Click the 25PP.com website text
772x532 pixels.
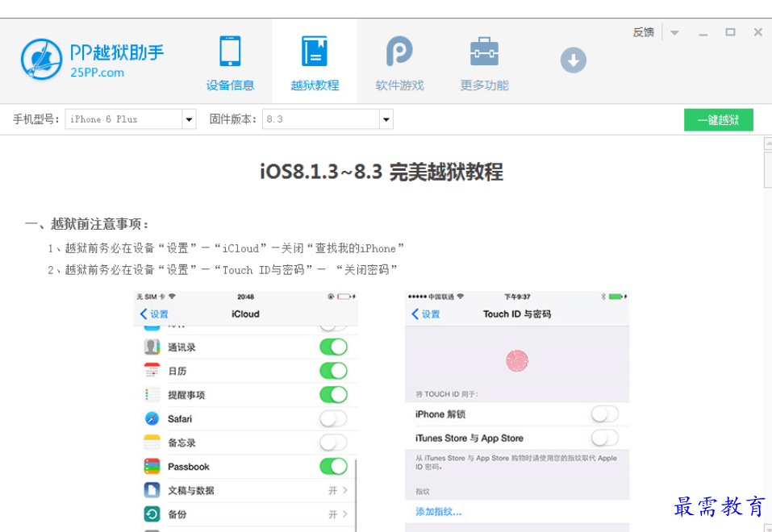[x=97, y=73]
